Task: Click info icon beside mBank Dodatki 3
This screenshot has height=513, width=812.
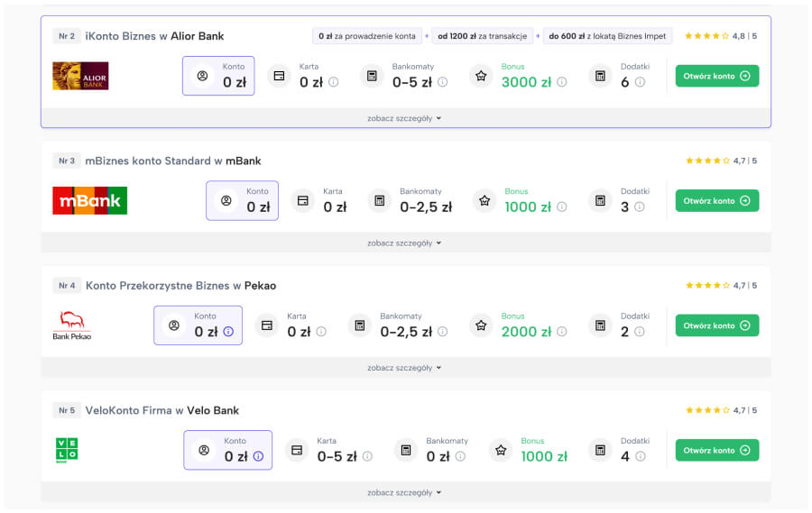Action: (640, 206)
